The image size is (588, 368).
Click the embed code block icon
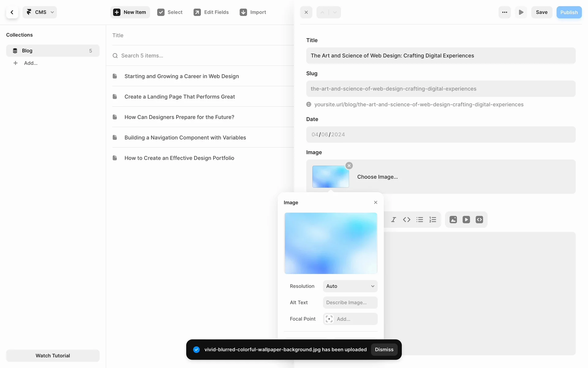pos(479,220)
